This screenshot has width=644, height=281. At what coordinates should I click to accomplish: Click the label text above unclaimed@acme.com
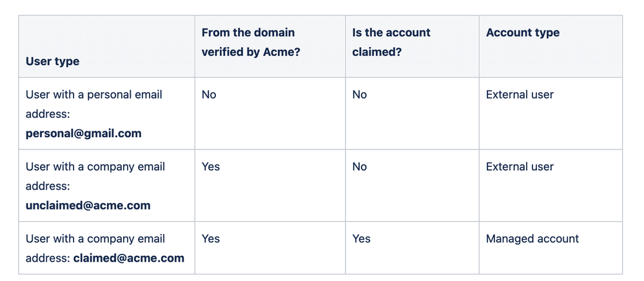tap(95, 167)
